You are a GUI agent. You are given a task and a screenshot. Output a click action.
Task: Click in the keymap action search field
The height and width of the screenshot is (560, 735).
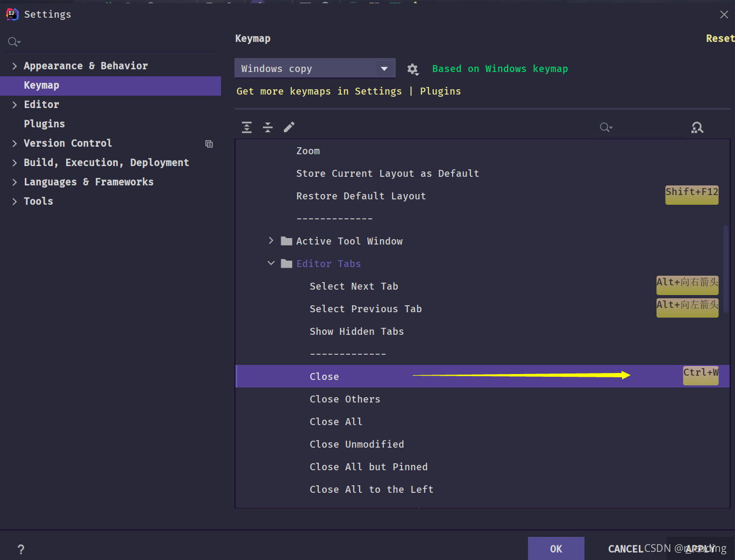click(x=641, y=127)
